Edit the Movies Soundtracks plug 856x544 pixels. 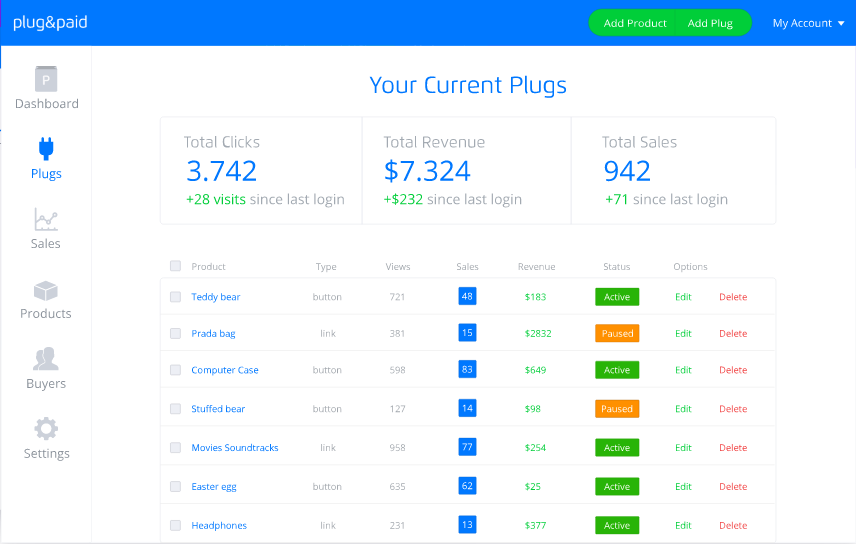pyautogui.click(x=683, y=447)
